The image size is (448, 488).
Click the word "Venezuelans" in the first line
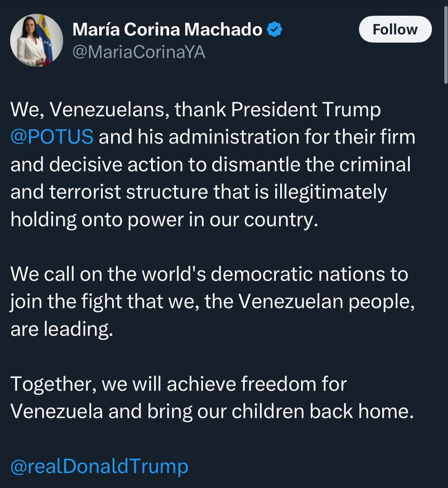point(110,110)
